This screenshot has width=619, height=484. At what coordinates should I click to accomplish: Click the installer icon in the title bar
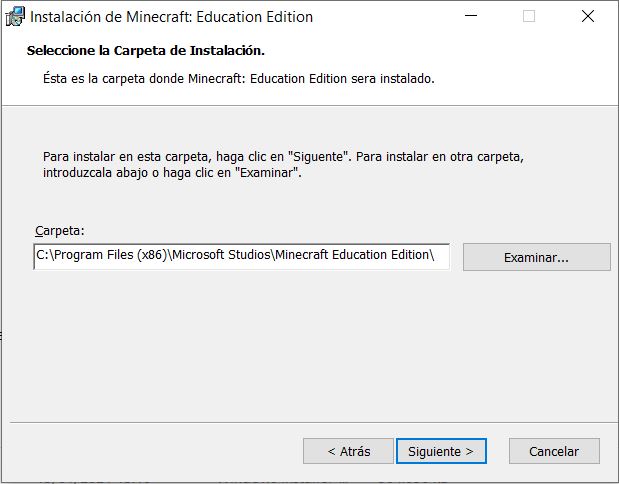click(x=15, y=17)
